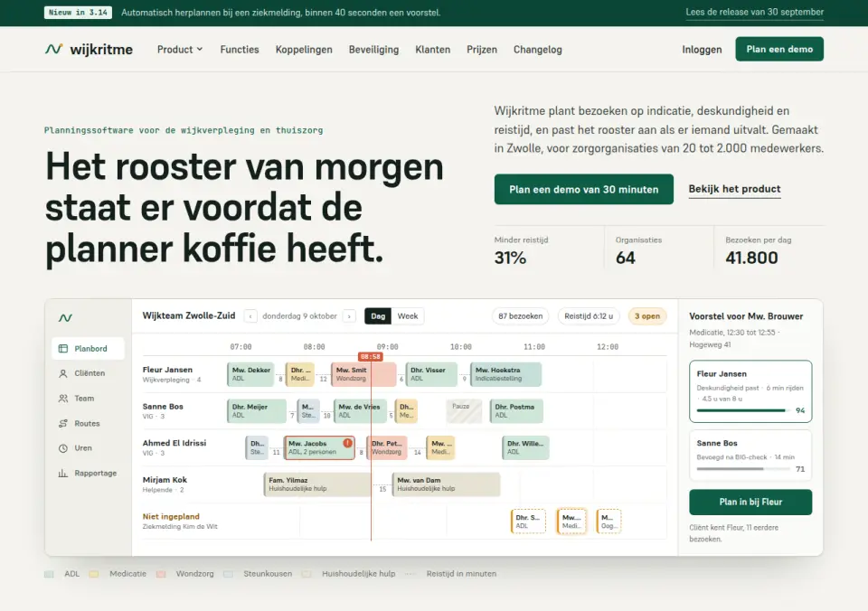
Task: Open the Koppelingen menu item
Action: tap(304, 49)
